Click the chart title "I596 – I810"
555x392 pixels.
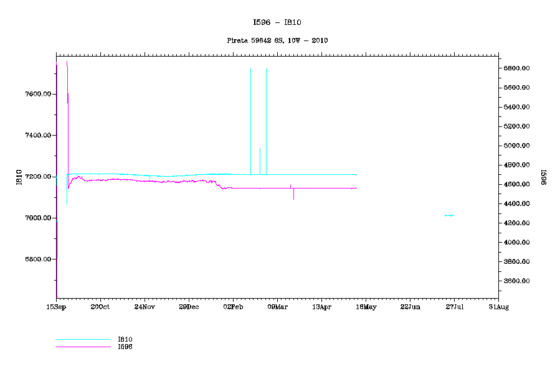pyautogui.click(x=277, y=22)
